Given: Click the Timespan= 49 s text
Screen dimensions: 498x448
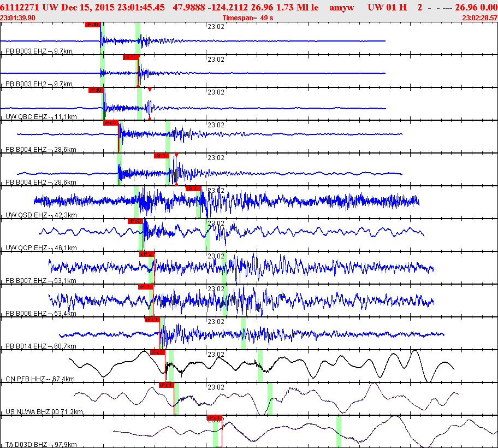Looking at the screenshot, I should [248, 18].
